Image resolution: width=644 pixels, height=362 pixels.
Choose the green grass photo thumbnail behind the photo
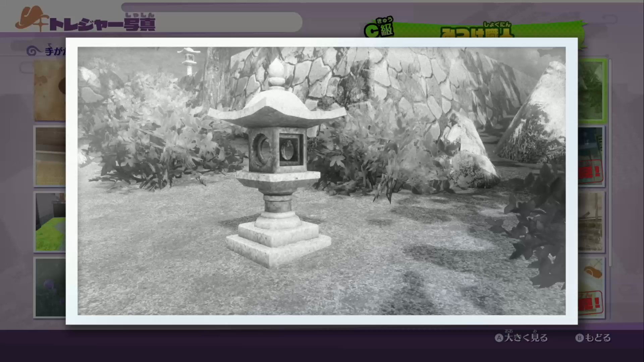coord(50,222)
